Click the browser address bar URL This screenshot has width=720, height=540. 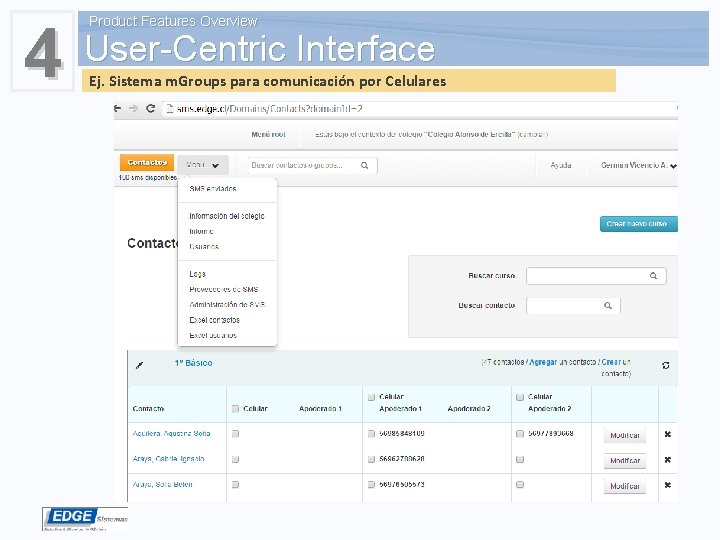coord(270,109)
